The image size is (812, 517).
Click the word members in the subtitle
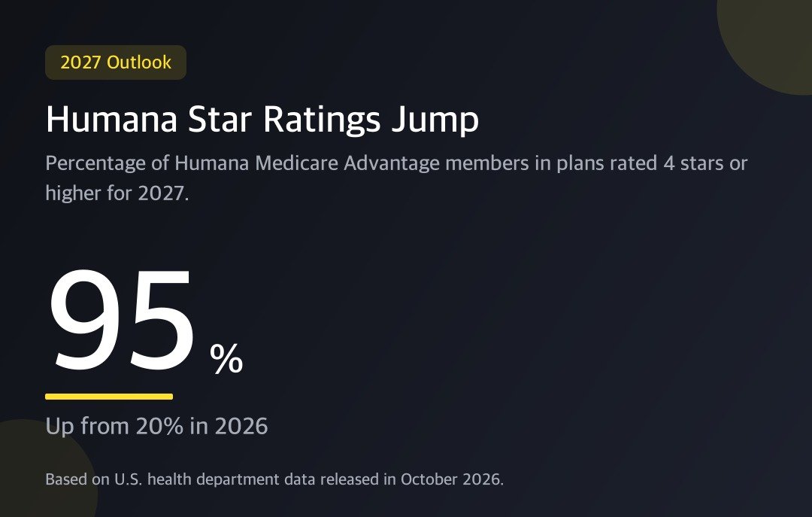(x=486, y=163)
